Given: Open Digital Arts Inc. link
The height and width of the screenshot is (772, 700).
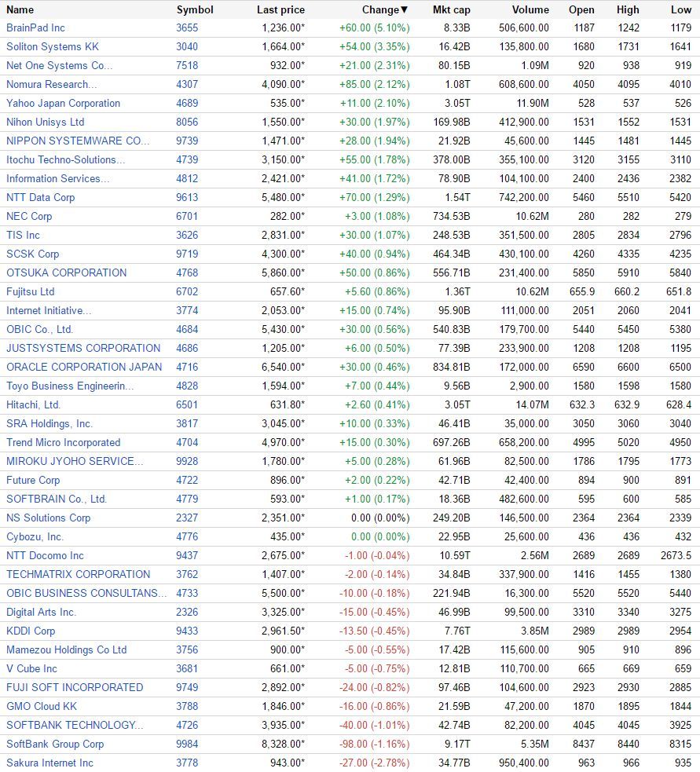Looking at the screenshot, I should click(x=42, y=612).
